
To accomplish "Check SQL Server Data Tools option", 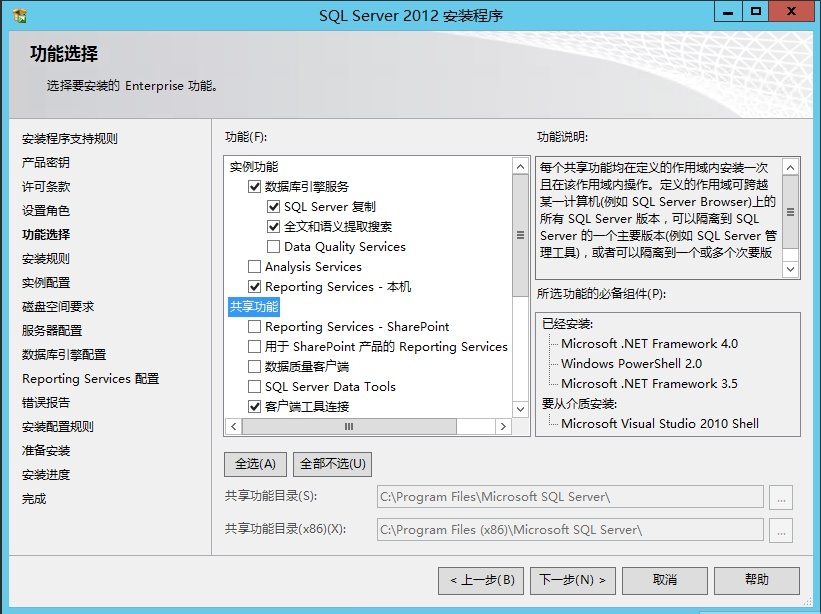I will tap(254, 386).
